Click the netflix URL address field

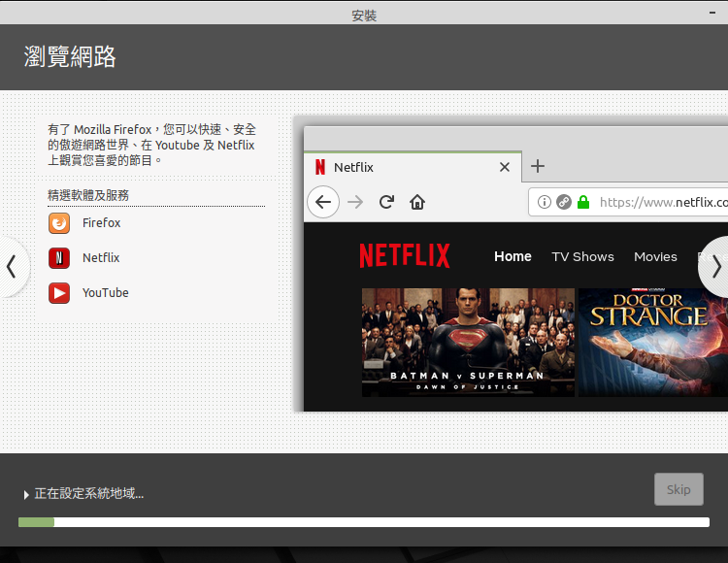coord(628,202)
